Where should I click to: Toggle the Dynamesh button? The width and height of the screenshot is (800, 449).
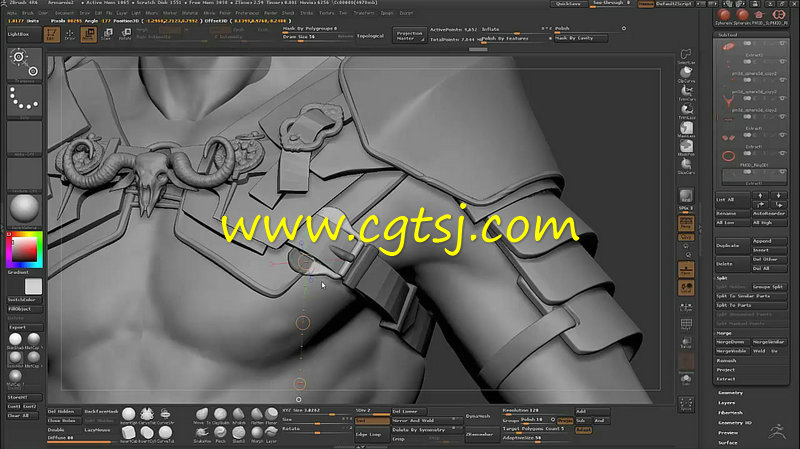[x=478, y=416]
